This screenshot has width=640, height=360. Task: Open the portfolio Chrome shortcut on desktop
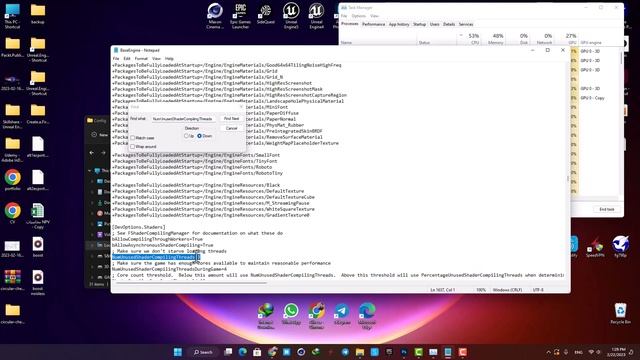click(x=13, y=180)
